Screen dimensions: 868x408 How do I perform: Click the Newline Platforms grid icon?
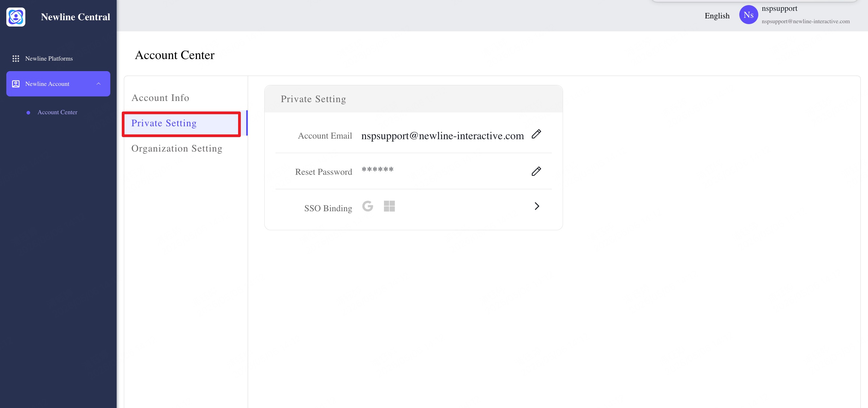(x=16, y=59)
